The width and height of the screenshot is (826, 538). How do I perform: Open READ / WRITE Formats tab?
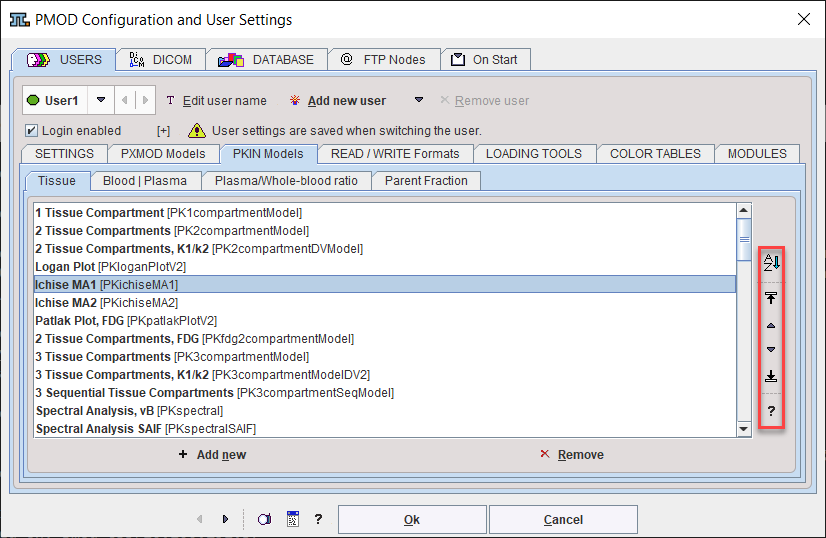(x=395, y=154)
